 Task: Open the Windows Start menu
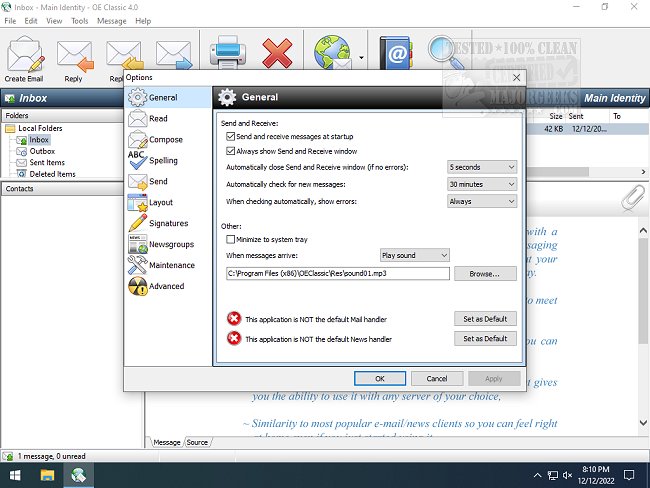pos(15,475)
